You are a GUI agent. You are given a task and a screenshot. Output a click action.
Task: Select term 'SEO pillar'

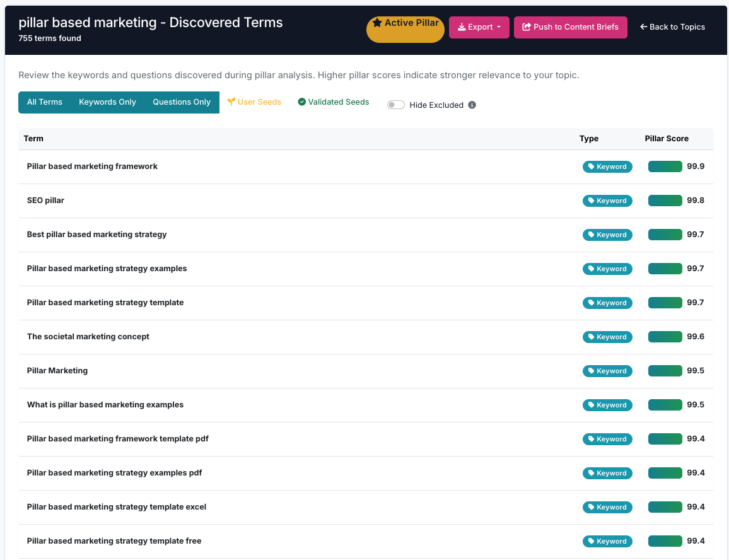point(45,201)
